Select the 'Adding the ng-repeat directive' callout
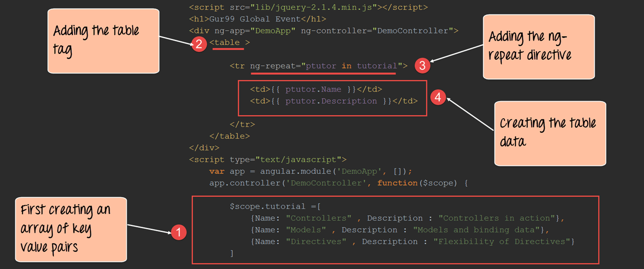Screen dimensions: 644x269 (x=538, y=46)
